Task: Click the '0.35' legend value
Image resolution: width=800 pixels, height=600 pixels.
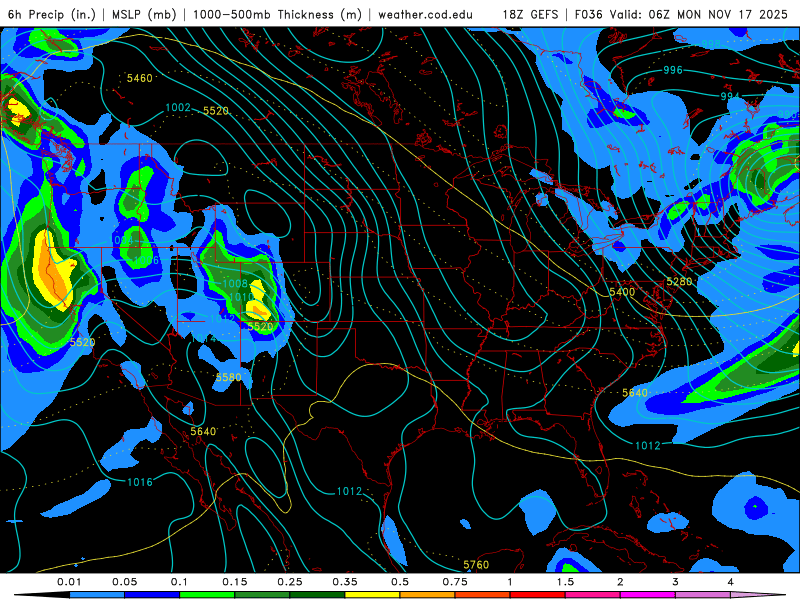Action: [x=345, y=582]
